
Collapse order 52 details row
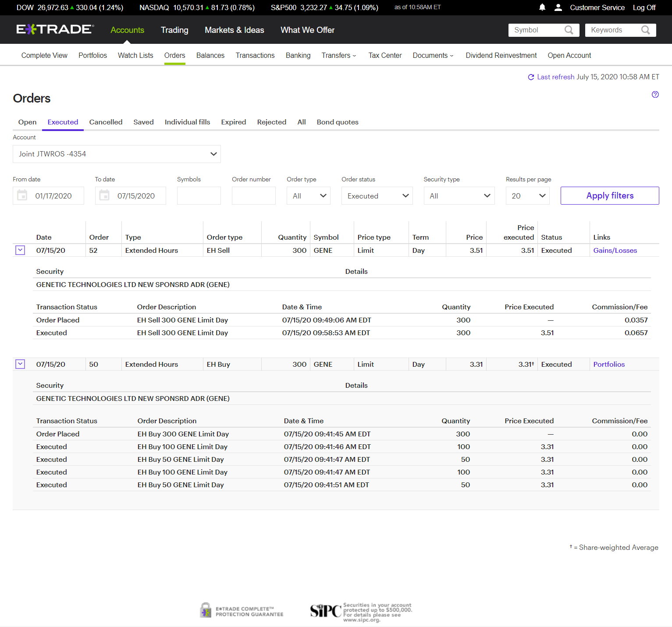[20, 250]
